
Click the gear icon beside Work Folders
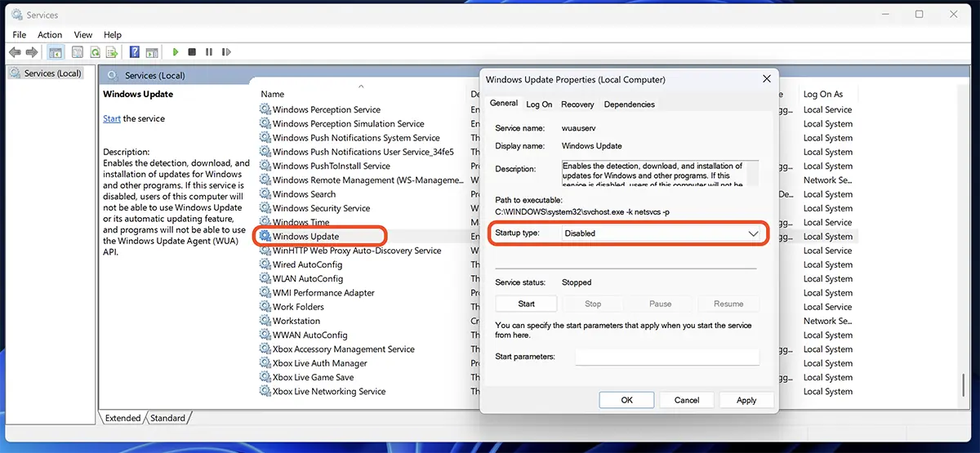265,307
